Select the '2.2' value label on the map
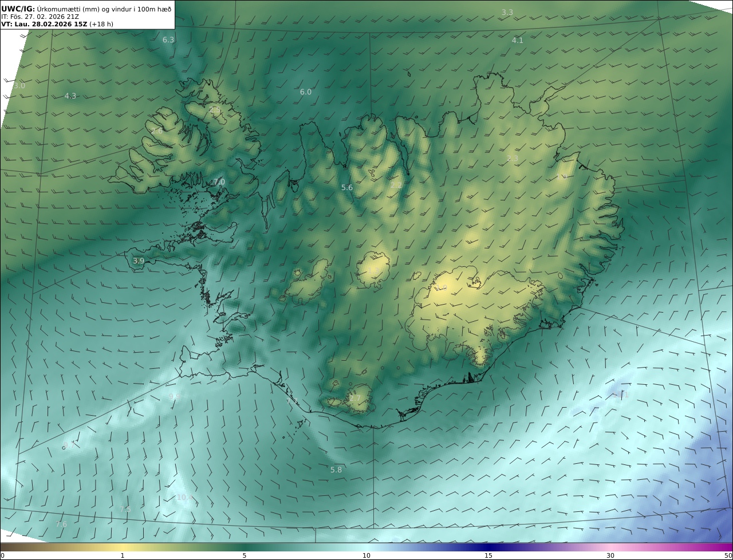Image resolution: width=733 pixels, height=560 pixels. point(396,185)
